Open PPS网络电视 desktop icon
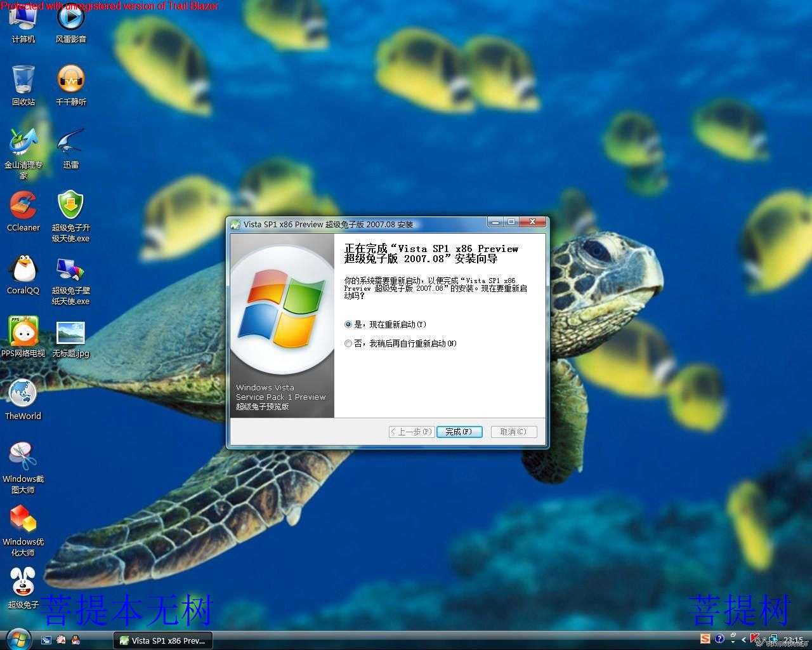 pyautogui.click(x=23, y=332)
